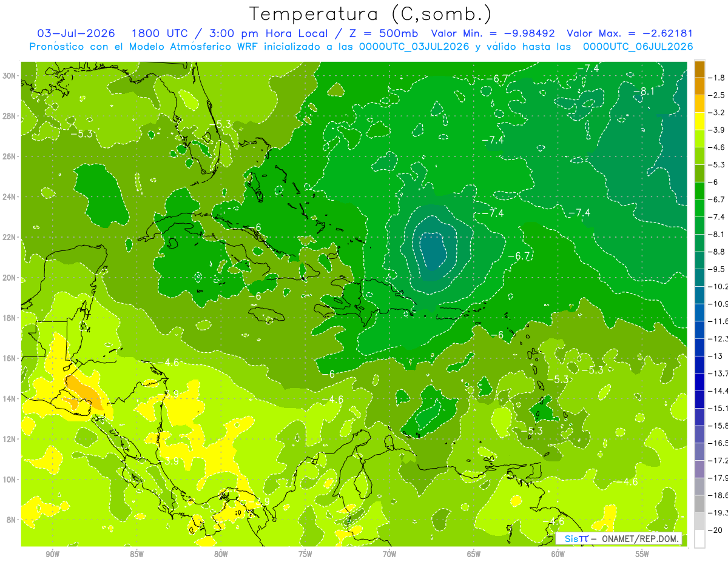Click the "90W" longitude axis label
Screen dimensions: 728x562
[x=52, y=554]
